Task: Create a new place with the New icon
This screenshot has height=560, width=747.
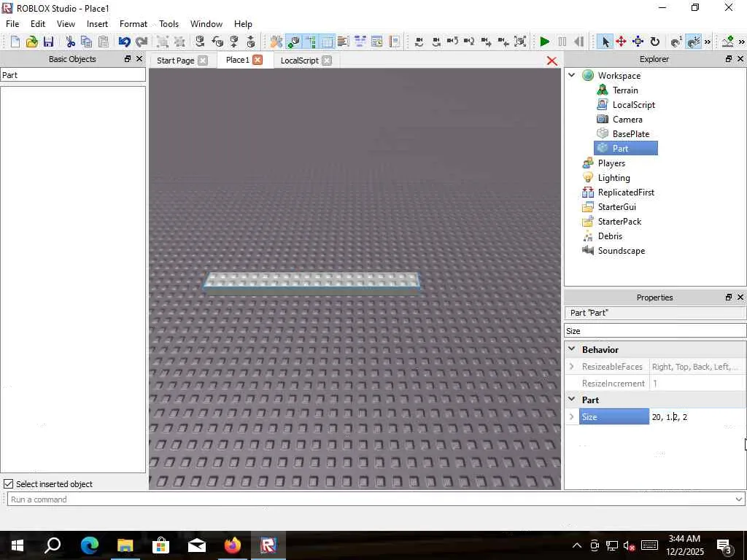Action: (15, 42)
